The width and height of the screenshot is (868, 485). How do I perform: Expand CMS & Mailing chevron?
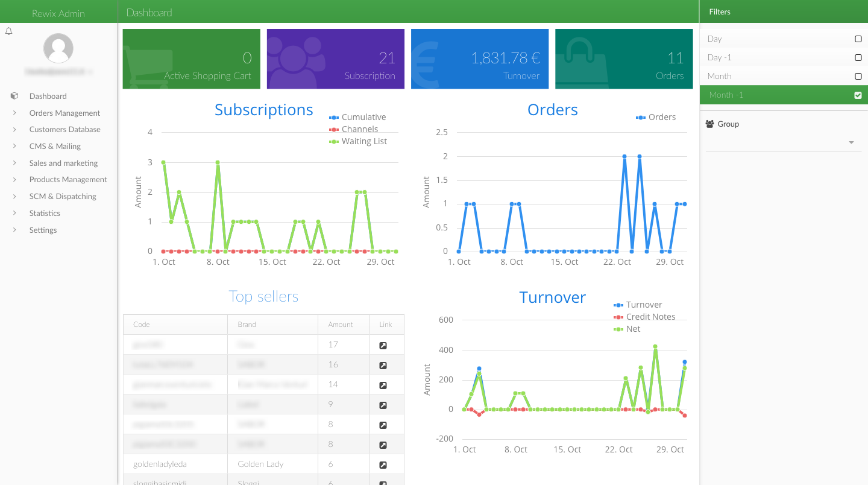point(14,146)
